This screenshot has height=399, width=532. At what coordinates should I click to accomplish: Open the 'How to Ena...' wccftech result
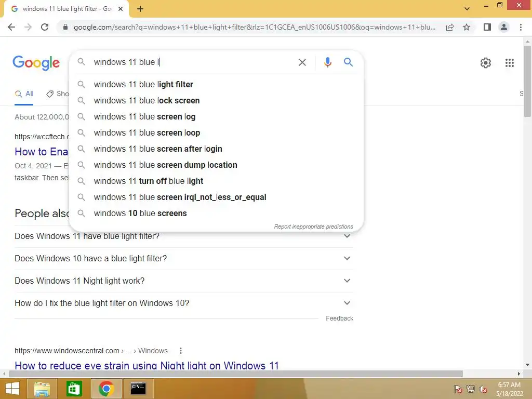click(x=42, y=152)
